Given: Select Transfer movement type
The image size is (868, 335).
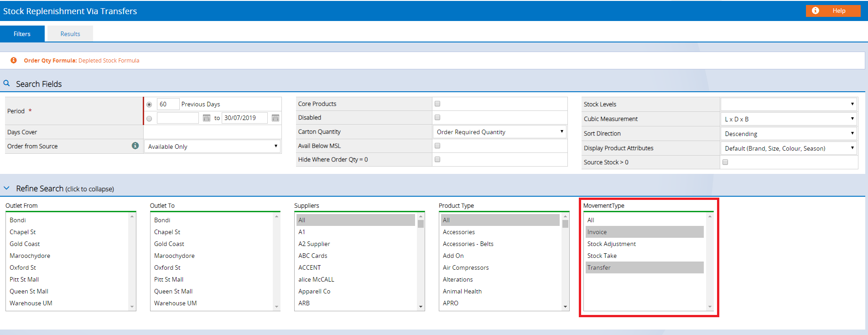Looking at the screenshot, I should [645, 267].
